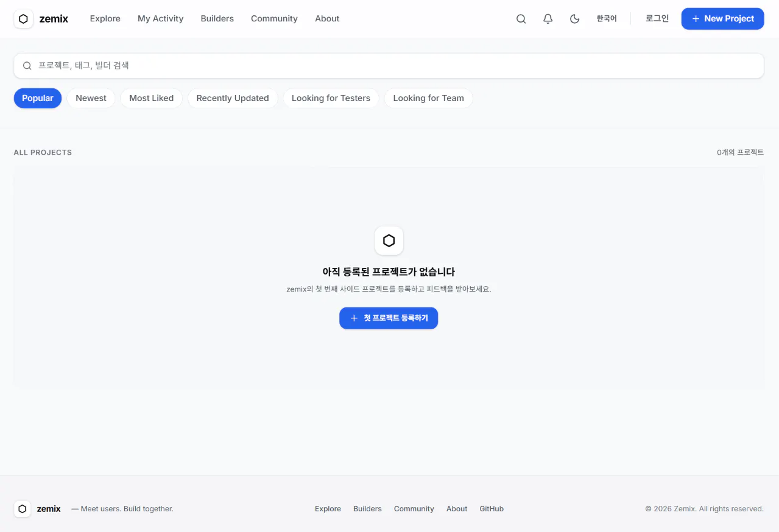Click the © 2026 Zemix copyright text
The height and width of the screenshot is (532, 779).
705,509
